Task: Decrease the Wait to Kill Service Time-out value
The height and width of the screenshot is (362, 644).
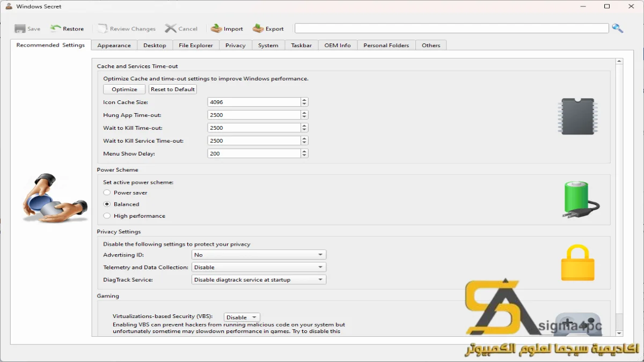Action: 304,143
